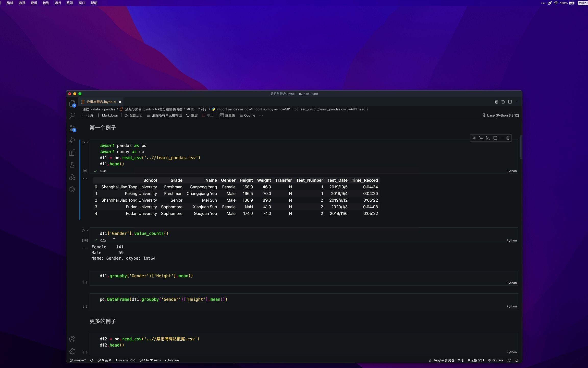Split the current cell

(x=495, y=138)
